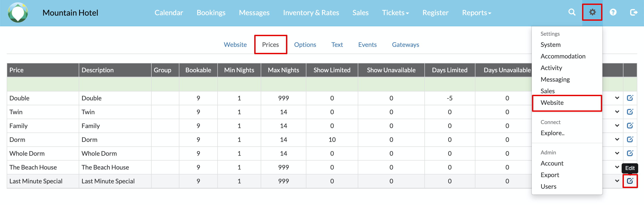644x205 pixels.
Task: Open the Tickets dropdown menu
Action: click(395, 13)
